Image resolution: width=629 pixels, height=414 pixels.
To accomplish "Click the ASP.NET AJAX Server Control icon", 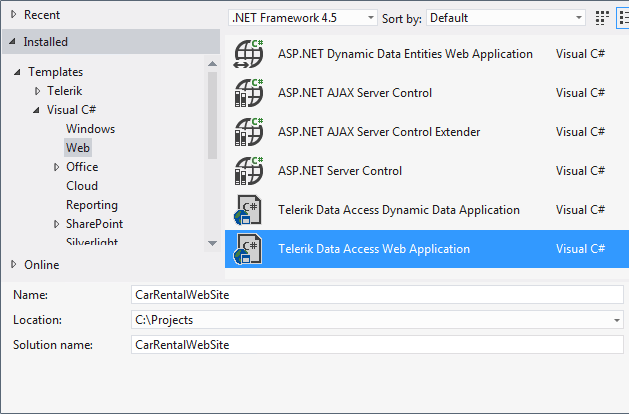I will coord(249,93).
